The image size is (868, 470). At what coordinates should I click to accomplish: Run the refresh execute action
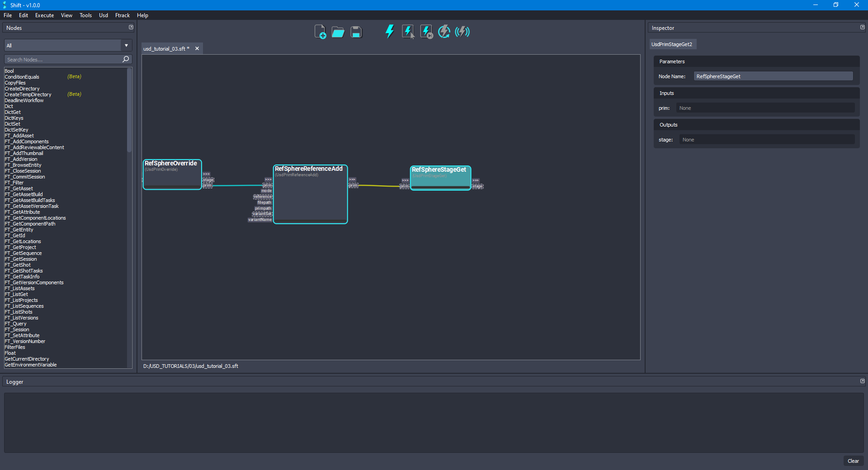[444, 32]
